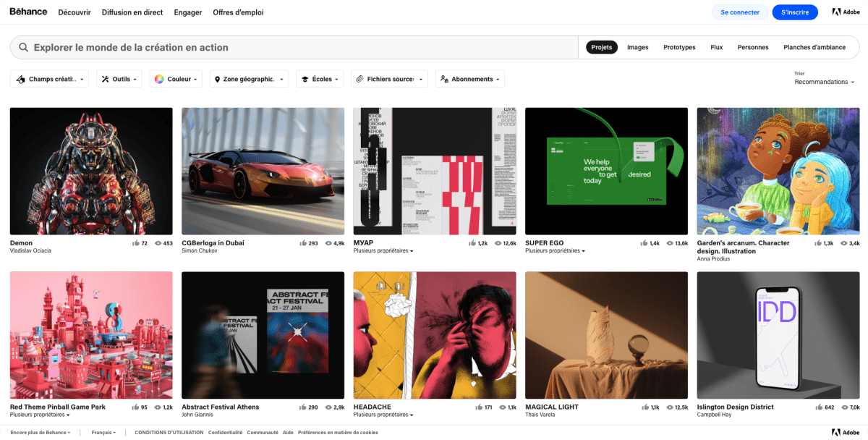Click the search magnifier icon
This screenshot has width=868, height=440.
(x=23, y=46)
